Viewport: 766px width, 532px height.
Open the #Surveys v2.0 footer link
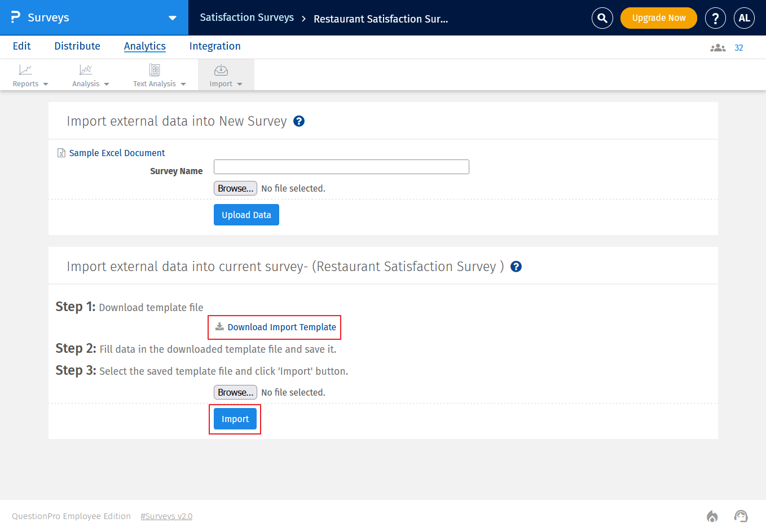166,516
